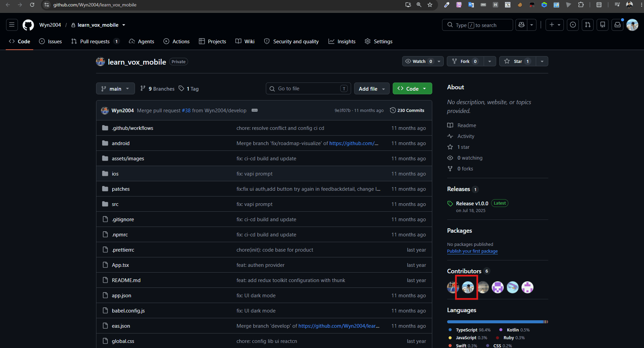Open the Projects tab
This screenshot has height=348, width=644.
coord(212,41)
